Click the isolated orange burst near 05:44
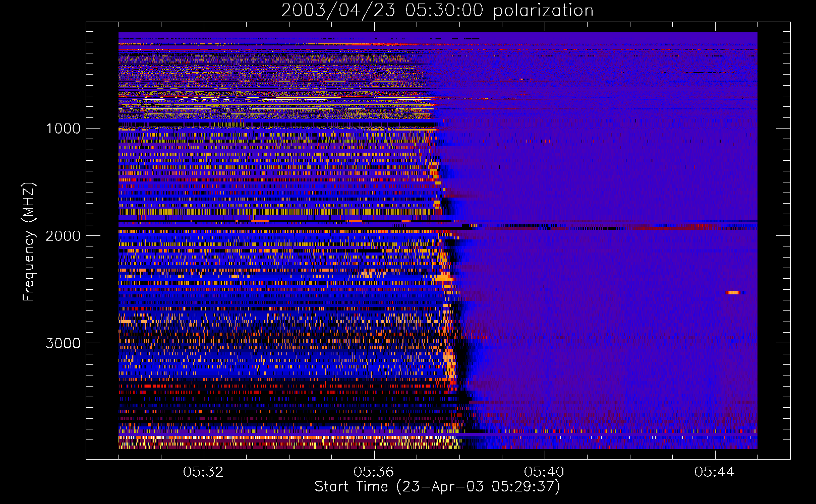This screenshot has width=816, height=504. click(x=733, y=292)
